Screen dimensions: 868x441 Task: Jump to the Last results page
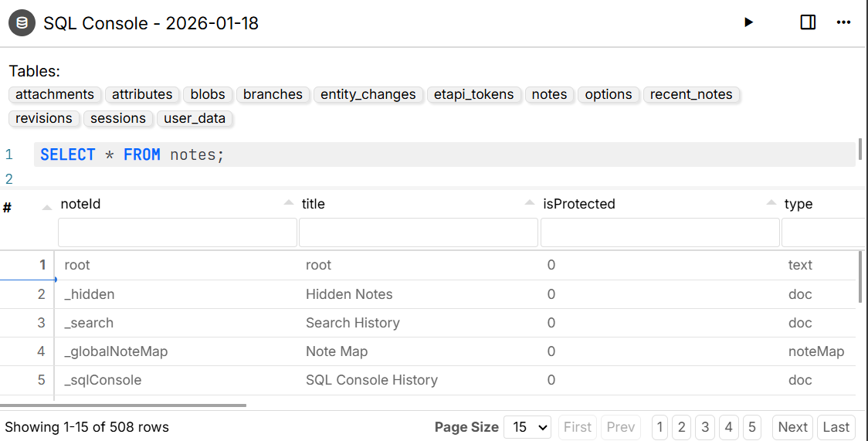pyautogui.click(x=836, y=427)
